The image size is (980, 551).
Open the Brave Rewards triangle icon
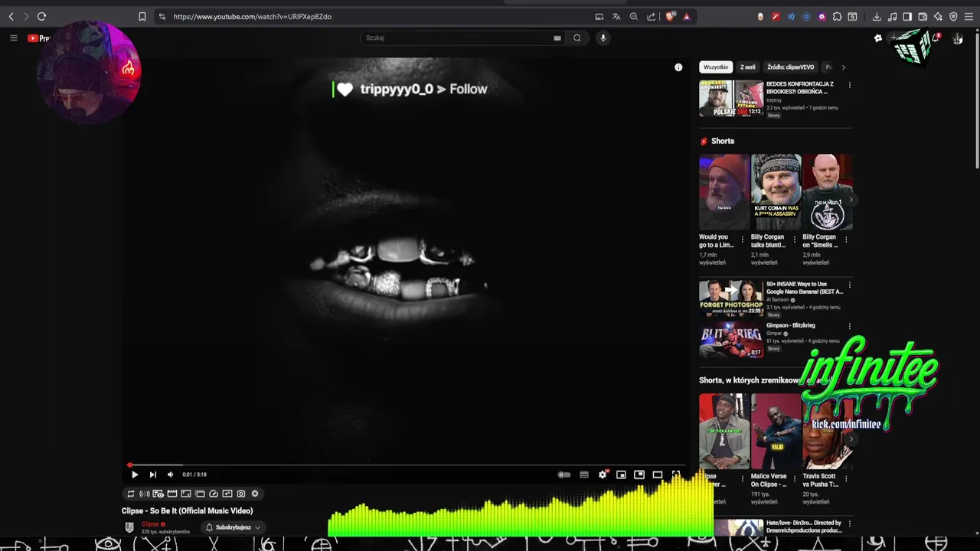(x=687, y=16)
